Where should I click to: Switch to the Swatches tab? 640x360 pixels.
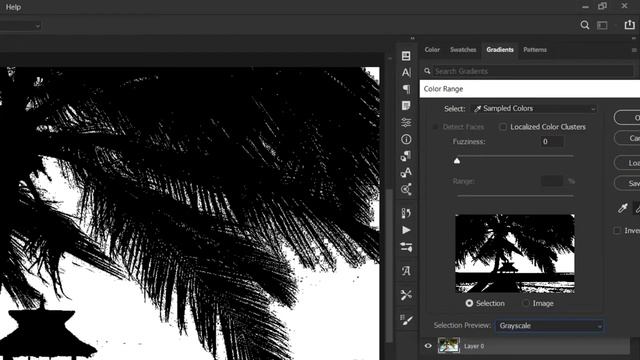(x=463, y=50)
